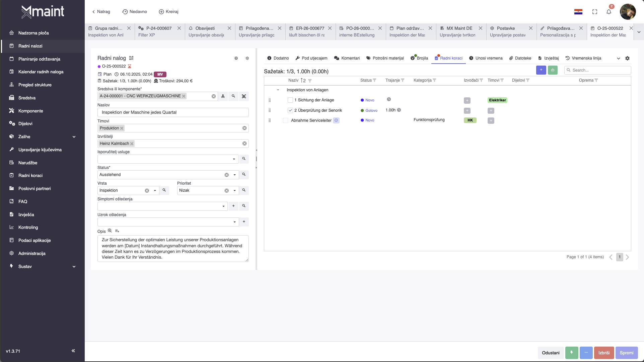644x362 pixels.
Task: Click the scan icon next to asset field
Action: (x=244, y=96)
